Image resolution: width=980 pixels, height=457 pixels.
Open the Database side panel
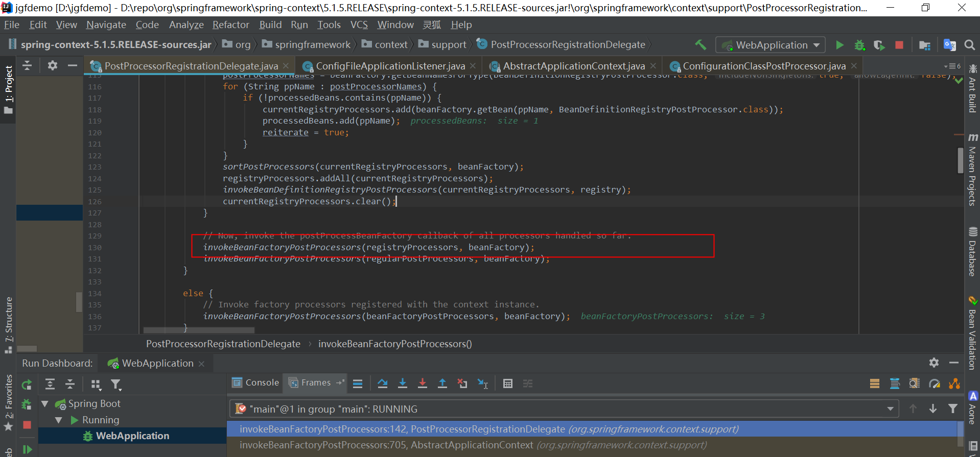click(972, 252)
